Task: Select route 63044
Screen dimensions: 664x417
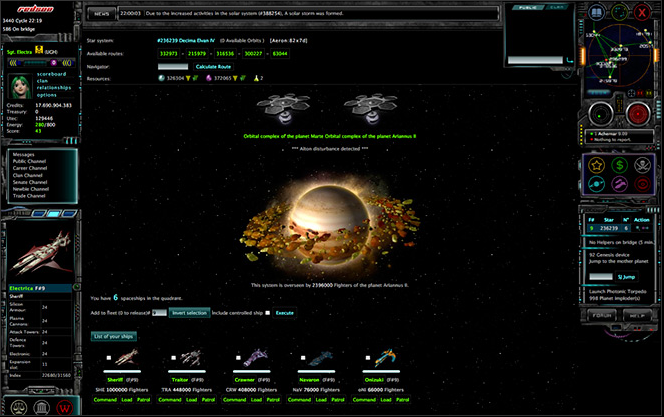Action: 280,54
